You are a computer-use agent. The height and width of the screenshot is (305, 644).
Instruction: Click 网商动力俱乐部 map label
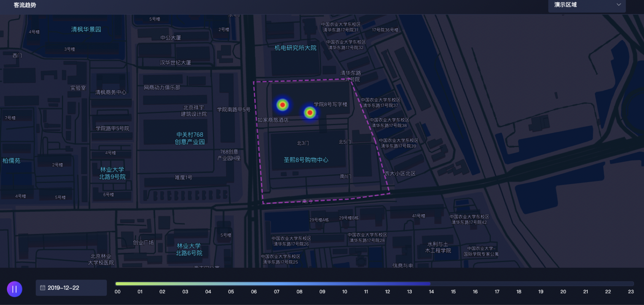pyautogui.click(x=162, y=87)
